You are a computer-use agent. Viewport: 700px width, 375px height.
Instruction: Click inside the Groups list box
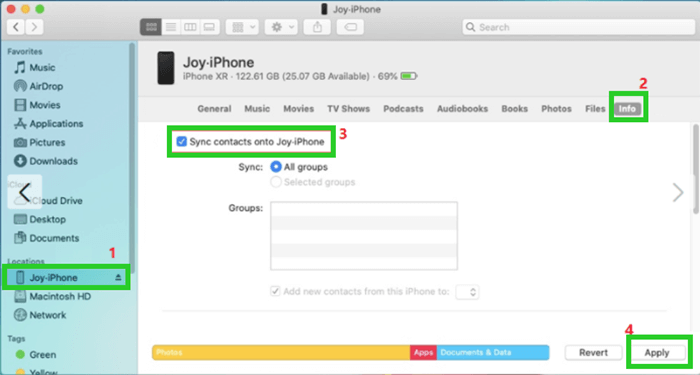[364, 236]
